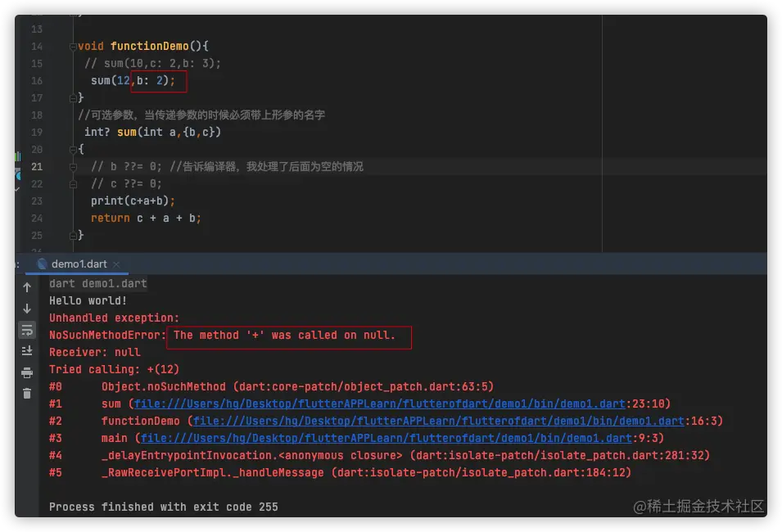Image resolution: width=782 pixels, height=532 pixels.
Task: Click the change marker by line 20
Action: (x=17, y=156)
